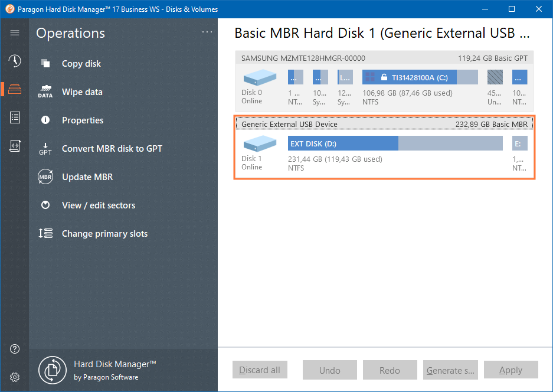The height and width of the screenshot is (392, 553).
Task: Click the 232,89 GB Basic MBR label
Action: [x=492, y=124]
